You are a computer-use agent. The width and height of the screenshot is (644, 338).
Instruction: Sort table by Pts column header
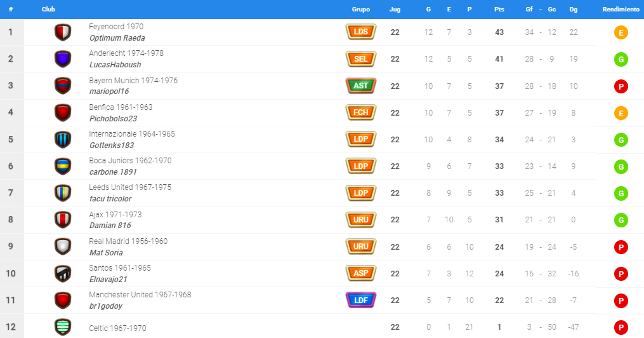click(499, 10)
